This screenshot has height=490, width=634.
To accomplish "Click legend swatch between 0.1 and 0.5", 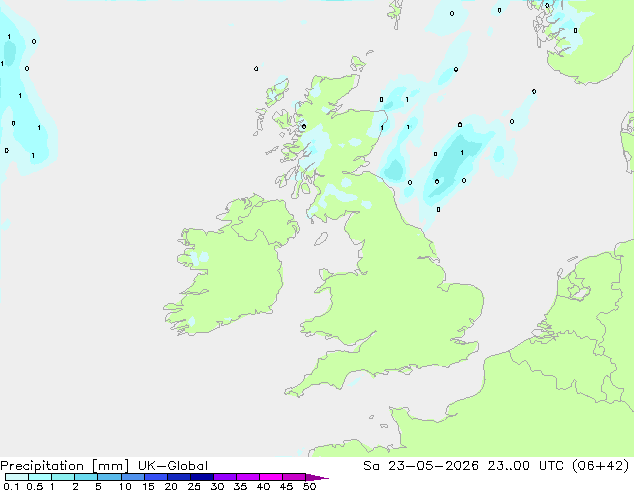I will point(17,477).
